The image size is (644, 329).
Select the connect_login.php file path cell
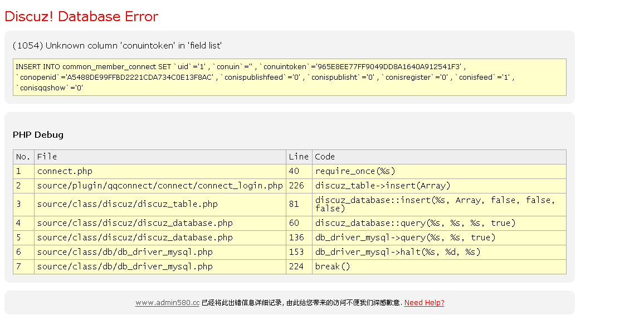pyautogui.click(x=160, y=186)
